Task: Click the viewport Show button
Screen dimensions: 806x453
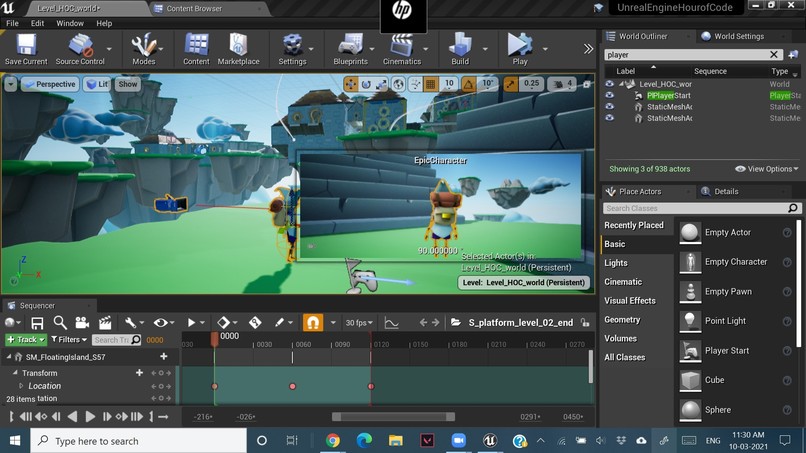Action: pos(128,84)
